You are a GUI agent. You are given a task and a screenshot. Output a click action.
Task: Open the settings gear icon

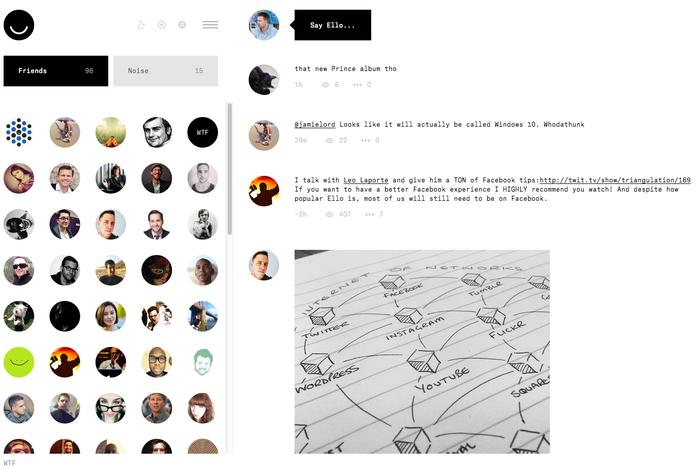tap(182, 25)
